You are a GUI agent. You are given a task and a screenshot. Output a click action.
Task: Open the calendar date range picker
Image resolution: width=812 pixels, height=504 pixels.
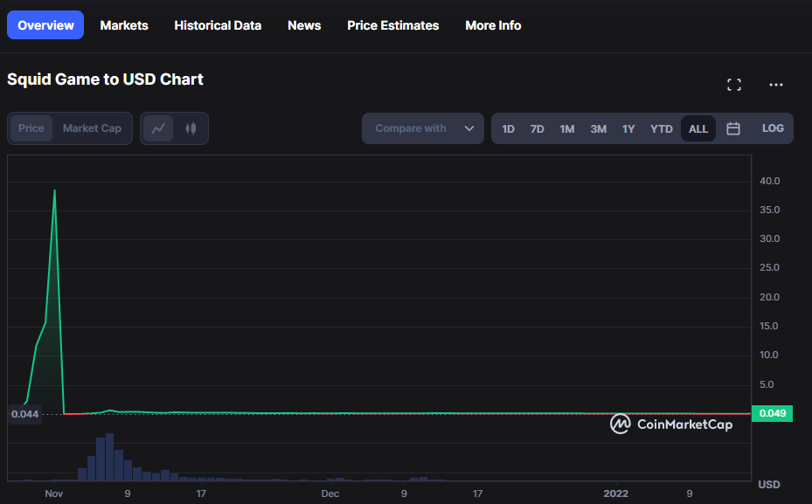tap(732, 128)
